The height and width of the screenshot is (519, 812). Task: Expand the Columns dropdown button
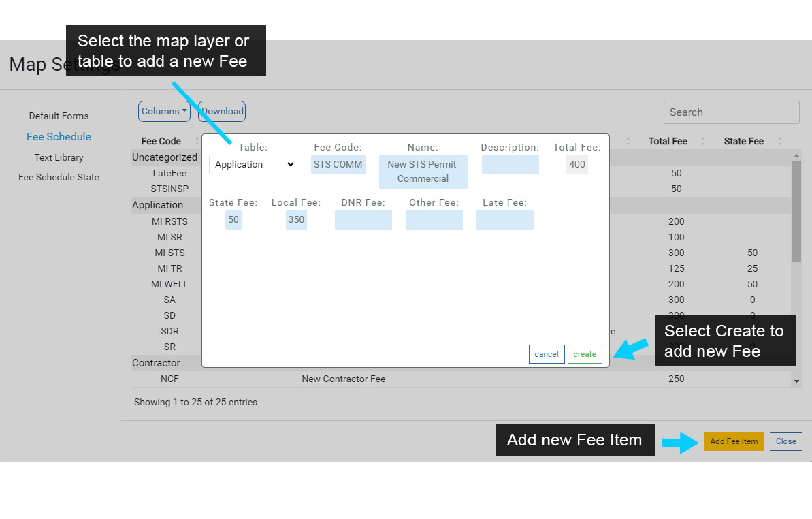(x=164, y=112)
